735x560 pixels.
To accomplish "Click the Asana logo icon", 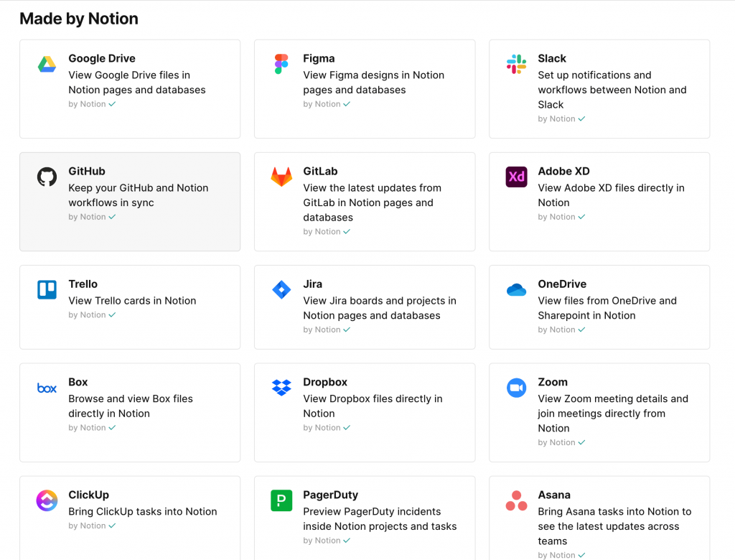I will pos(515,501).
